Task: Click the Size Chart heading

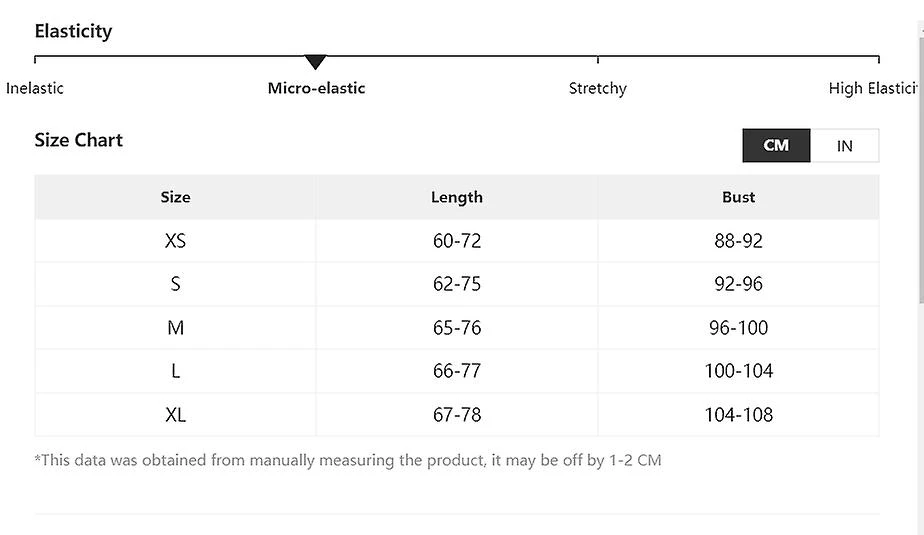Action: 78,140
